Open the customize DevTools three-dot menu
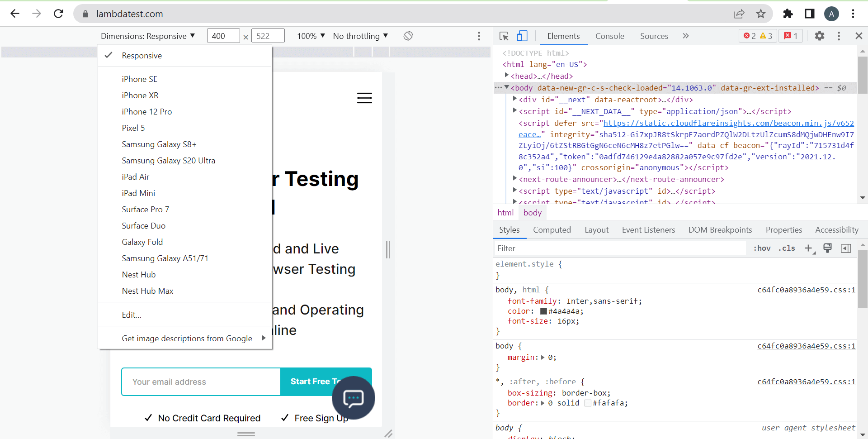Screen dimensions: 868x439 [x=839, y=36]
